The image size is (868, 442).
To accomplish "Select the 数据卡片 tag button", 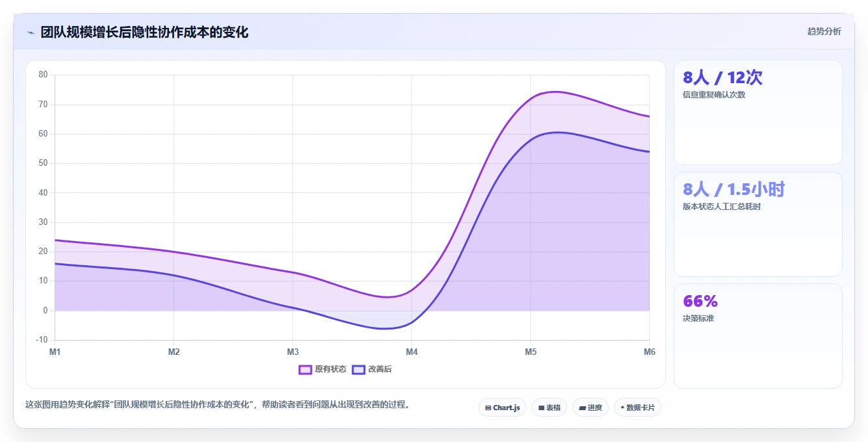I will click(637, 408).
